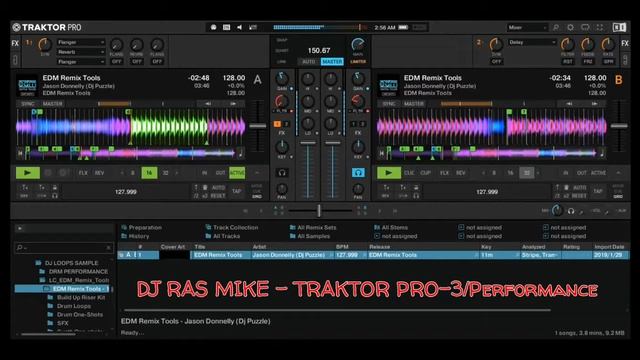Click the audio speaker indicator in header

coord(240,27)
